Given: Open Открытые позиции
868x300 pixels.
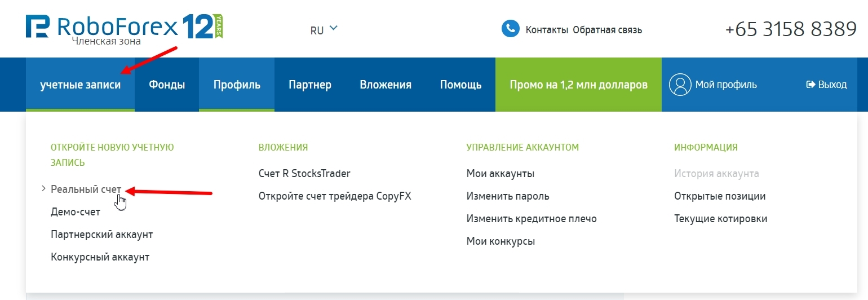Looking at the screenshot, I should (x=720, y=196).
